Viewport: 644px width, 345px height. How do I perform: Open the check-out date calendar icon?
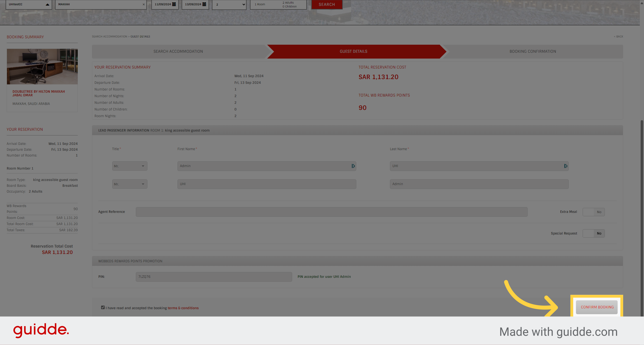tap(204, 4)
